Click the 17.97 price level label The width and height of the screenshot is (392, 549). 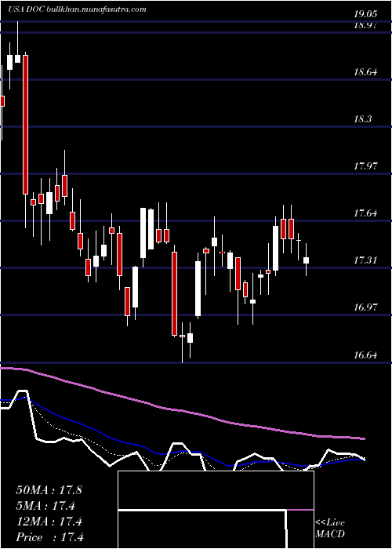point(365,166)
